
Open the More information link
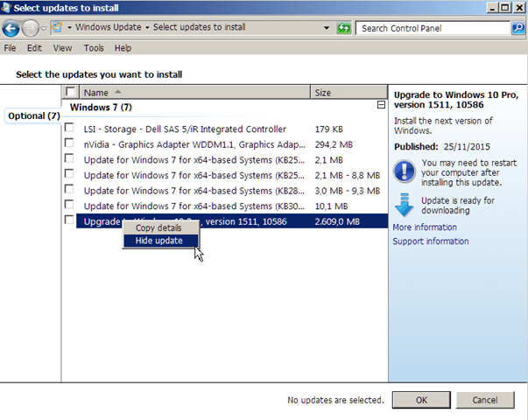coord(425,227)
